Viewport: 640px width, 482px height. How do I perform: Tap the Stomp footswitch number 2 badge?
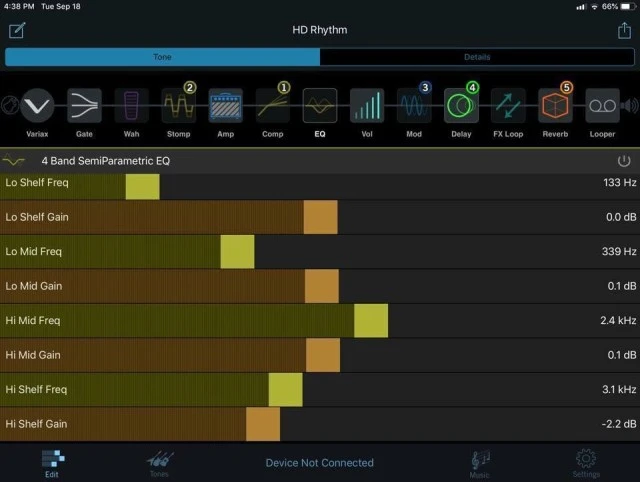pos(190,87)
